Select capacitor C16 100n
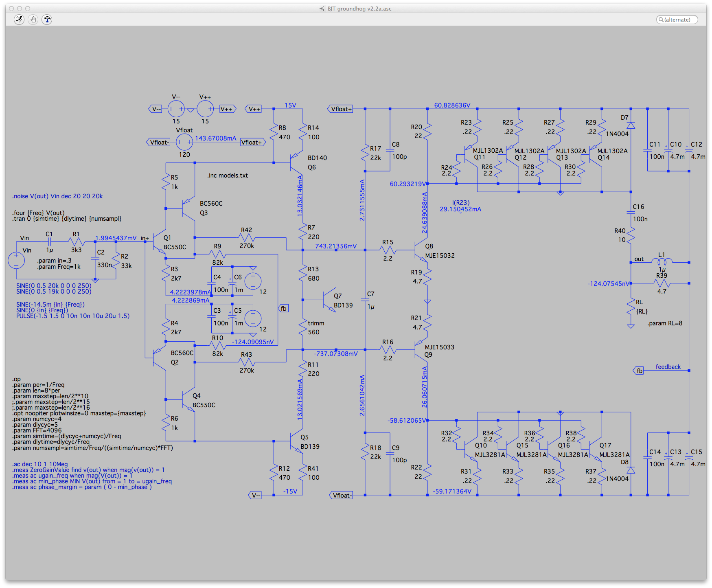This screenshot has width=712, height=588. point(631,213)
